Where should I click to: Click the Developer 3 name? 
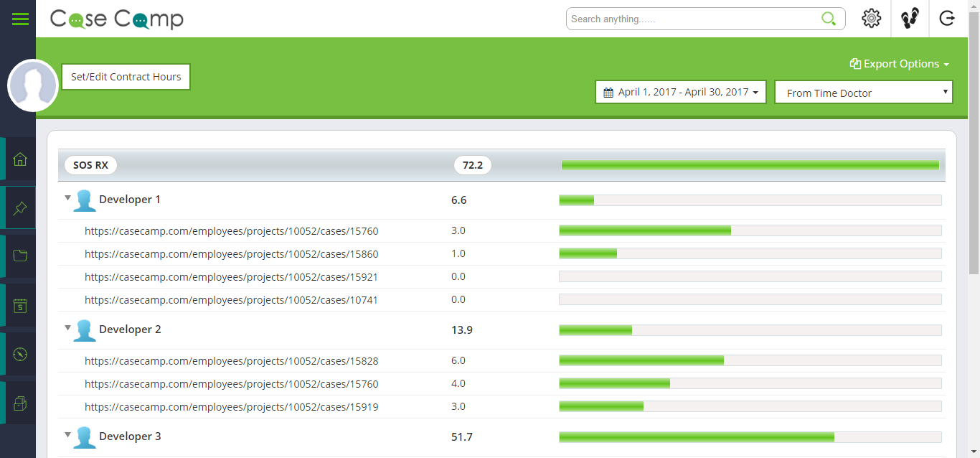coord(130,436)
